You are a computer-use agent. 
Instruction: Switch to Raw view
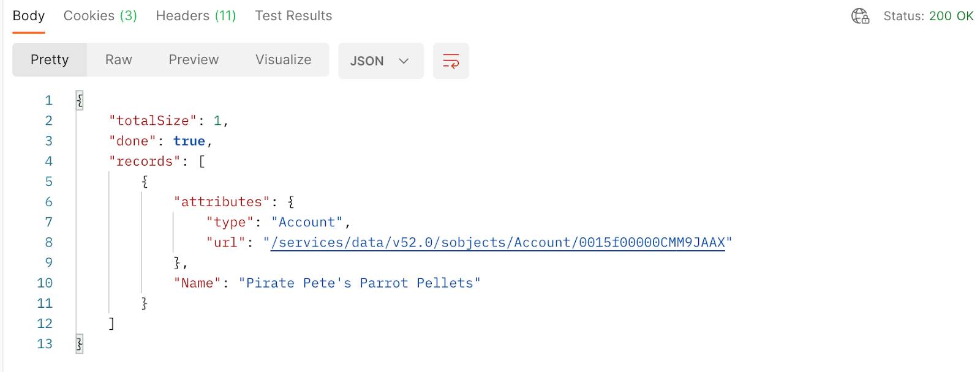118,60
